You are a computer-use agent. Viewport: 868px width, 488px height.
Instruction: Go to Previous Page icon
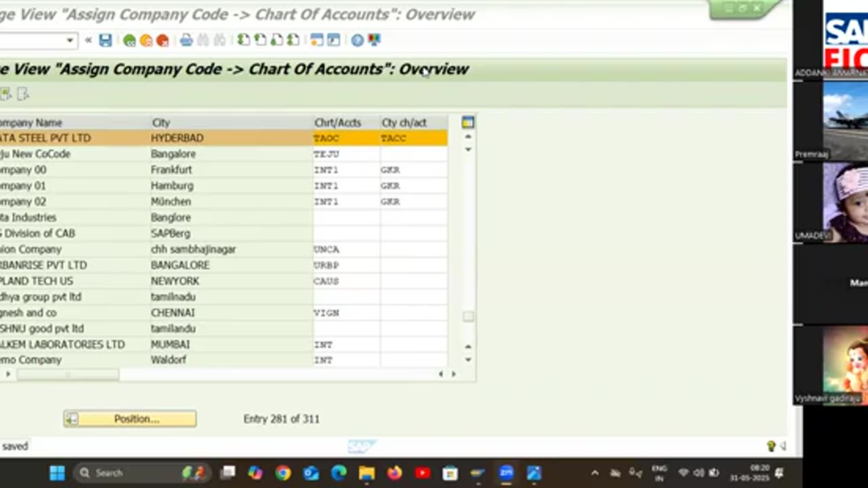click(260, 41)
